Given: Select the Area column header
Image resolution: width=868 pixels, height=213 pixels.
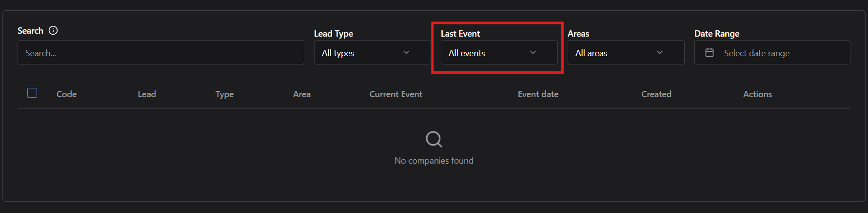Looking at the screenshot, I should 301,94.
